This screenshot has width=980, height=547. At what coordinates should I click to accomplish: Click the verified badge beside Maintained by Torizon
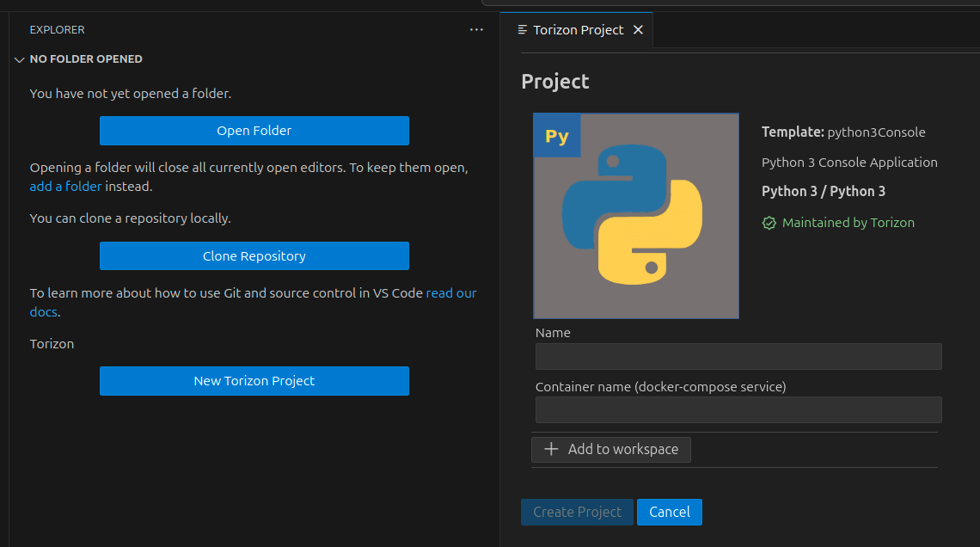769,223
